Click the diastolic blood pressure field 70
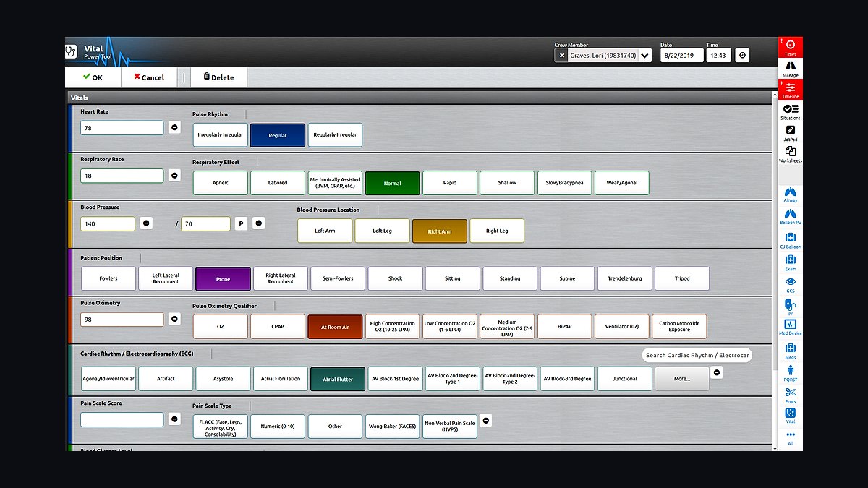 pos(205,224)
